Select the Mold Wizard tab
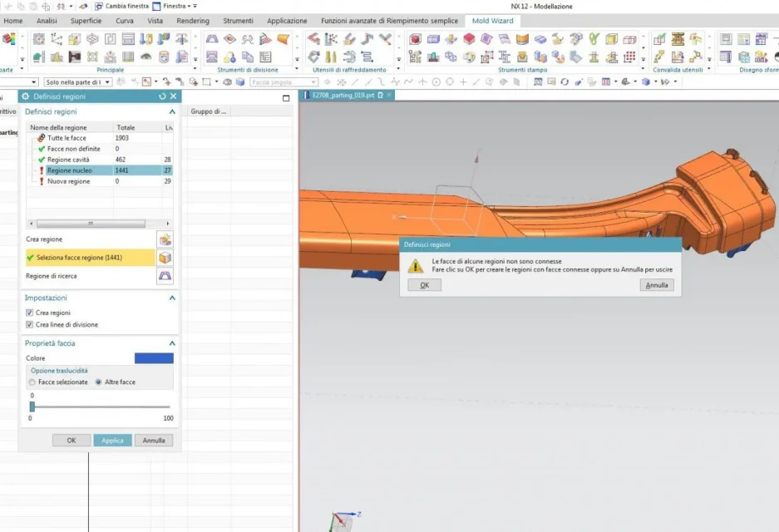779x532 pixels. click(x=492, y=21)
